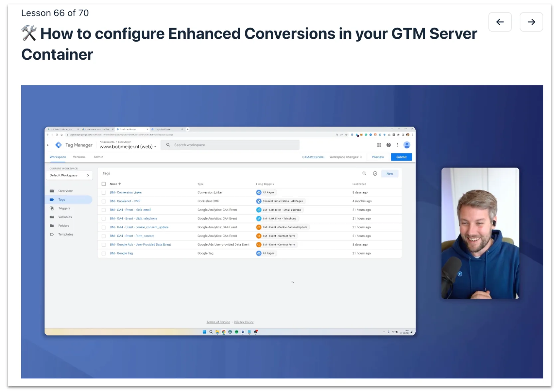Bookmark this page with the star icon
The height and width of the screenshot is (392, 558).
tap(346, 135)
